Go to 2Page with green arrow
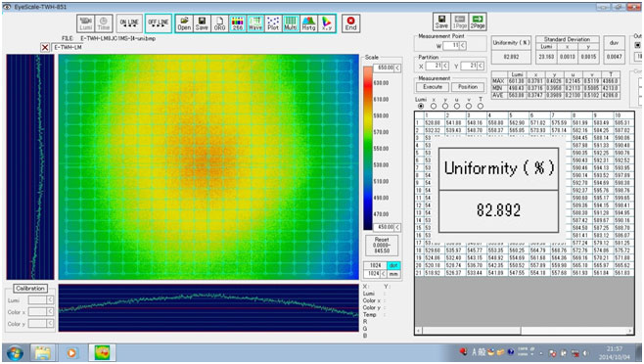The width and height of the screenshot is (644, 364). click(478, 22)
